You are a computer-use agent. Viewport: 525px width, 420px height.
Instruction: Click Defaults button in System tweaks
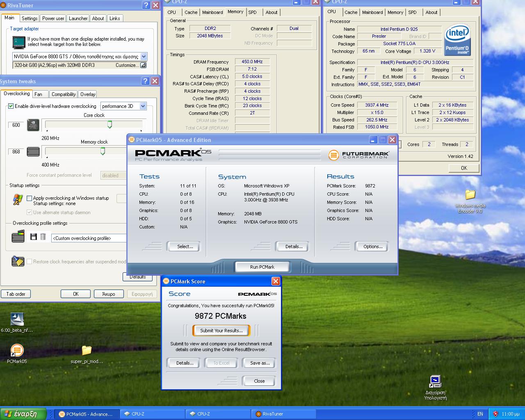pyautogui.click(x=138, y=277)
